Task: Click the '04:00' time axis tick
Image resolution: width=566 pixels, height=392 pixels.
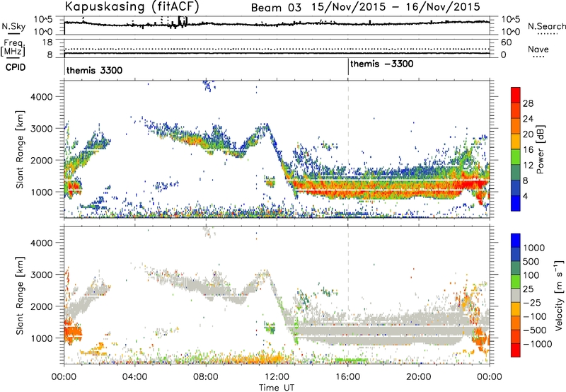Action: click(134, 377)
